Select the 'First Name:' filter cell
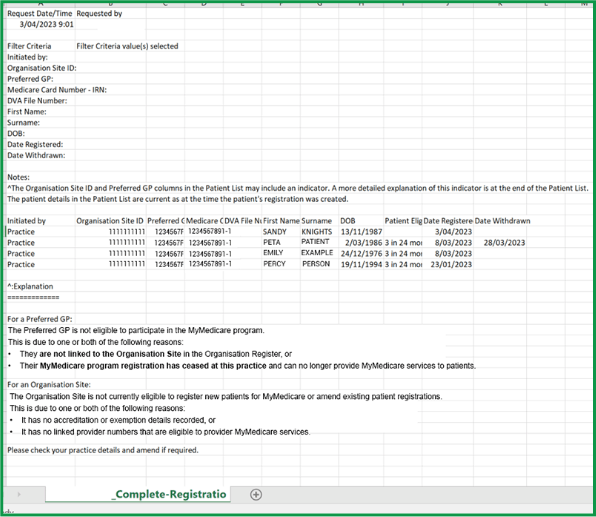Image resolution: width=596 pixels, height=517 pixels. pos(27,112)
